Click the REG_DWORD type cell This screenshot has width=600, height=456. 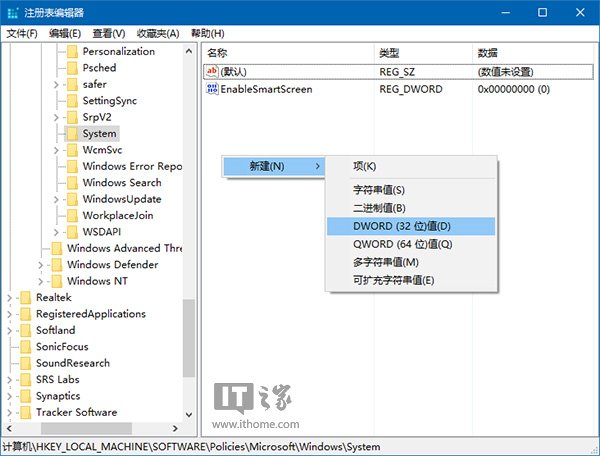[x=411, y=89]
